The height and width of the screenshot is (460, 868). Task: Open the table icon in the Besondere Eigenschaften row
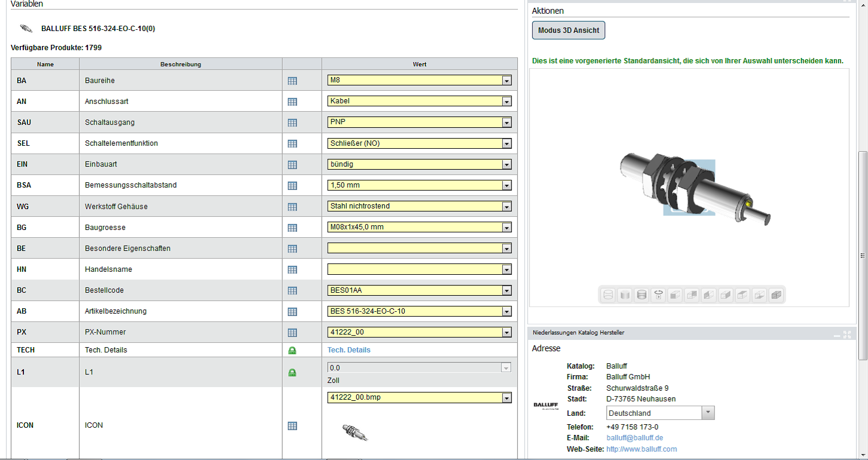(x=292, y=249)
